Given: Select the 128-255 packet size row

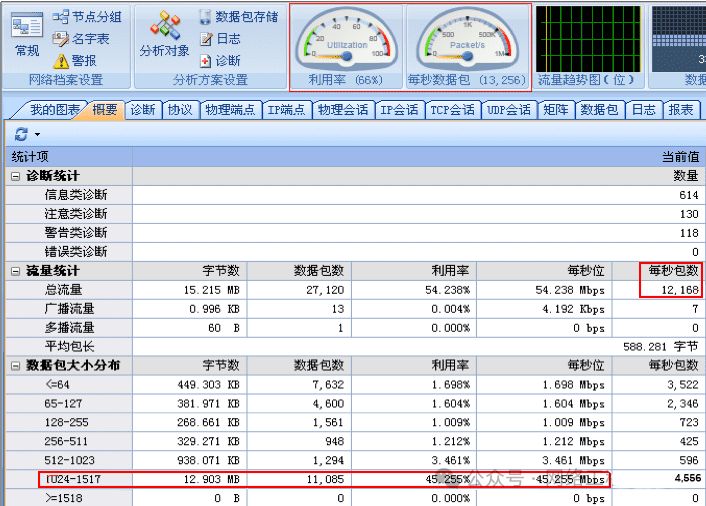Looking at the screenshot, I should pos(353,422).
